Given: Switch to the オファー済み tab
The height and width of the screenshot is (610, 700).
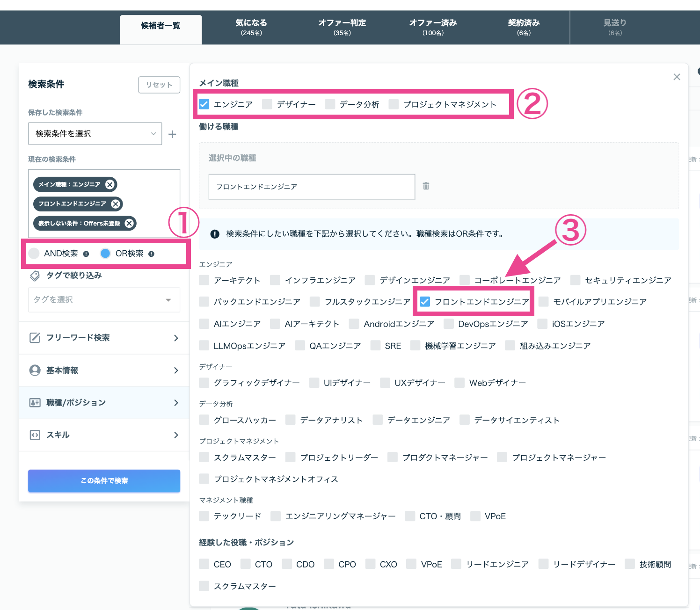Looking at the screenshot, I should pyautogui.click(x=433, y=27).
